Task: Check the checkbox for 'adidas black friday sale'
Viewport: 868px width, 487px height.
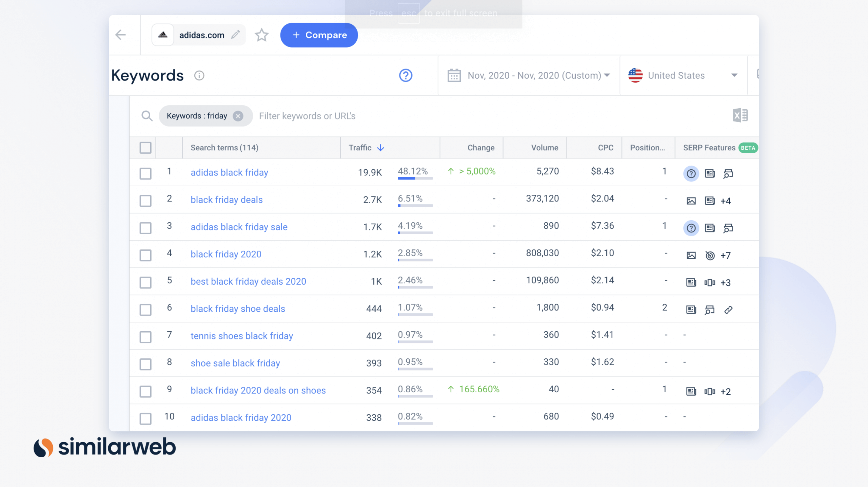Action: [145, 228]
